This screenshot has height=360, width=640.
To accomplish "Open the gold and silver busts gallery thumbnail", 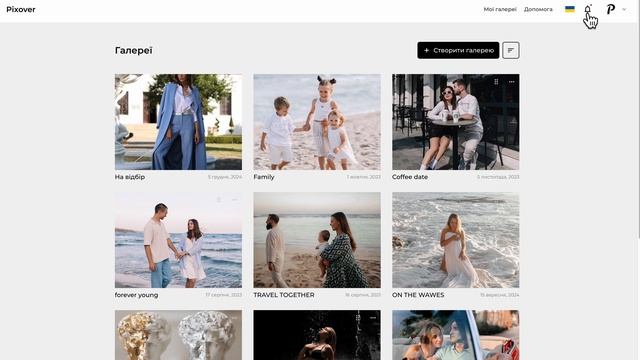I will click(178, 335).
